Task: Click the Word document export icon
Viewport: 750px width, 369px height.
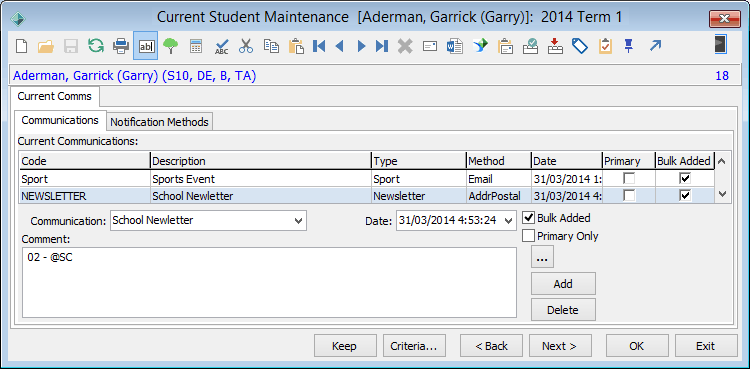Action: click(454, 46)
